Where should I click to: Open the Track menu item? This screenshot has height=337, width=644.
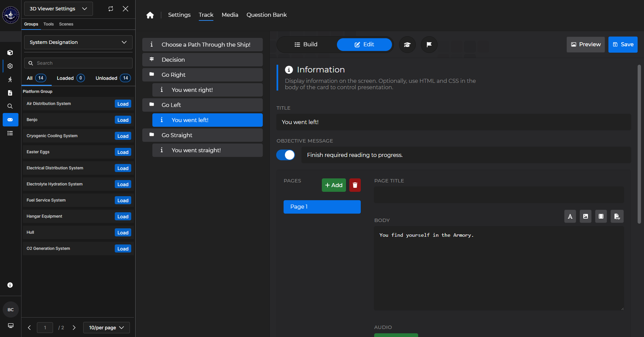(x=206, y=15)
